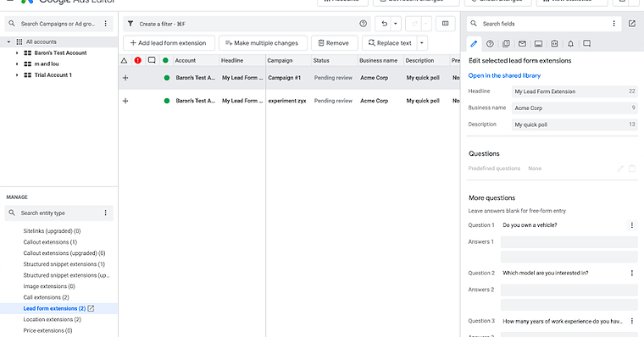Select Structured snippet extensions (1)

point(64,264)
